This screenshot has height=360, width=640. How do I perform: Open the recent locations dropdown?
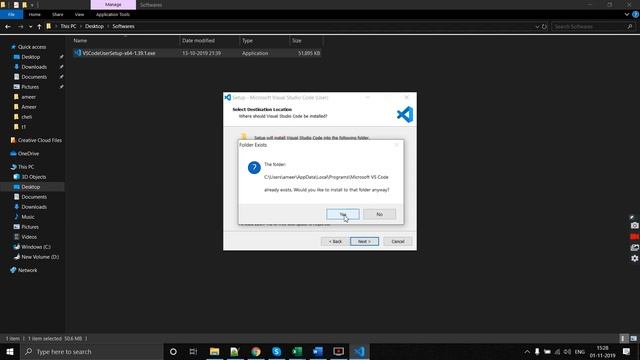(x=31, y=27)
